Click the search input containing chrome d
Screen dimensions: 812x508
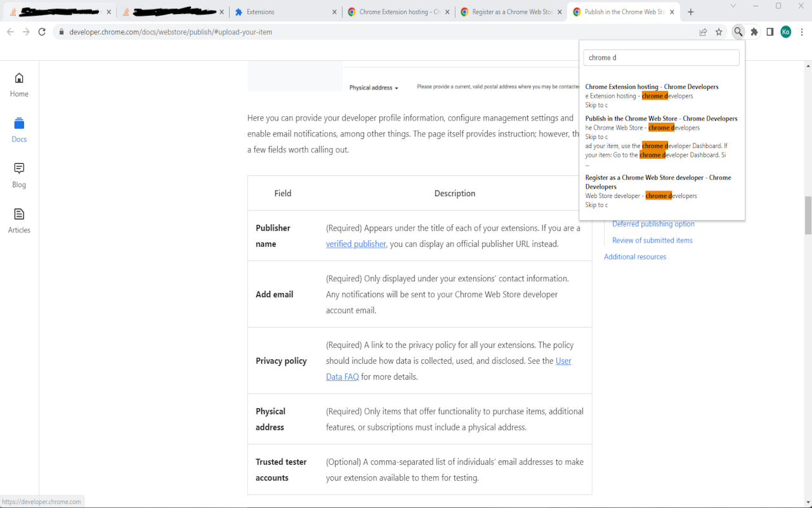[x=661, y=57]
